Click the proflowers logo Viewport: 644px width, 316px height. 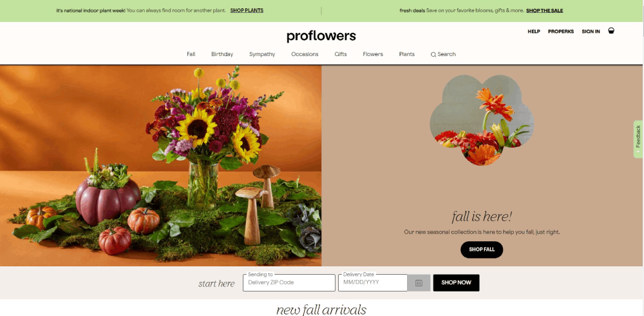[x=321, y=36]
